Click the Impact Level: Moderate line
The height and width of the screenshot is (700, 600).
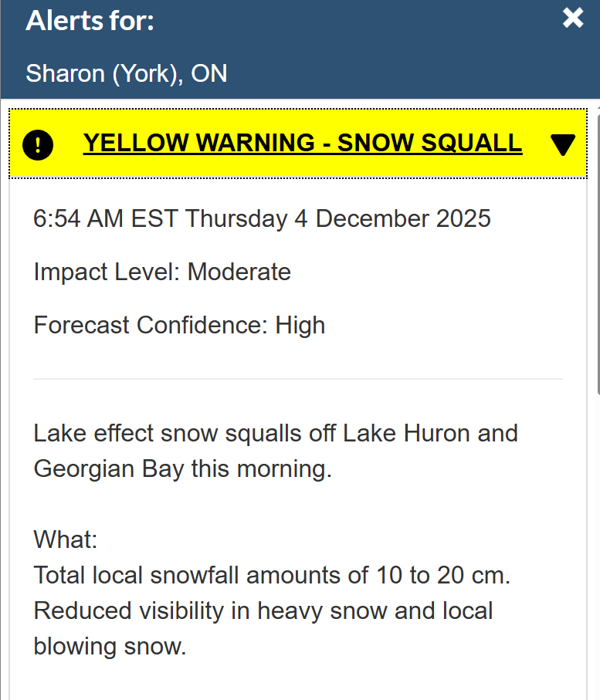coord(162,272)
